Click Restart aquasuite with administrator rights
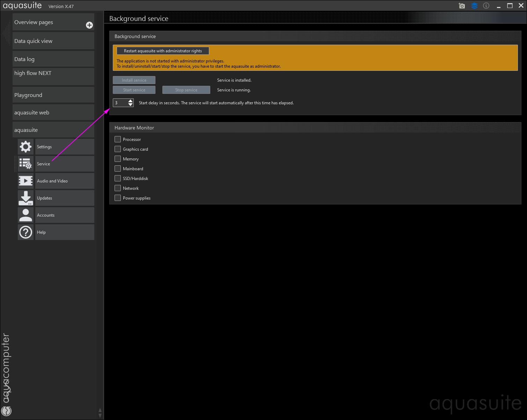The image size is (527, 420). tap(163, 51)
